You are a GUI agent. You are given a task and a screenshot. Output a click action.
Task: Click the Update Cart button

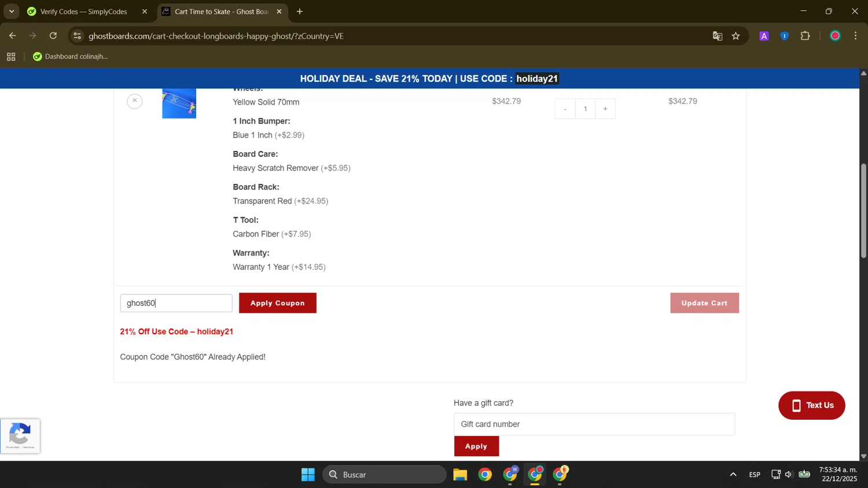point(704,303)
